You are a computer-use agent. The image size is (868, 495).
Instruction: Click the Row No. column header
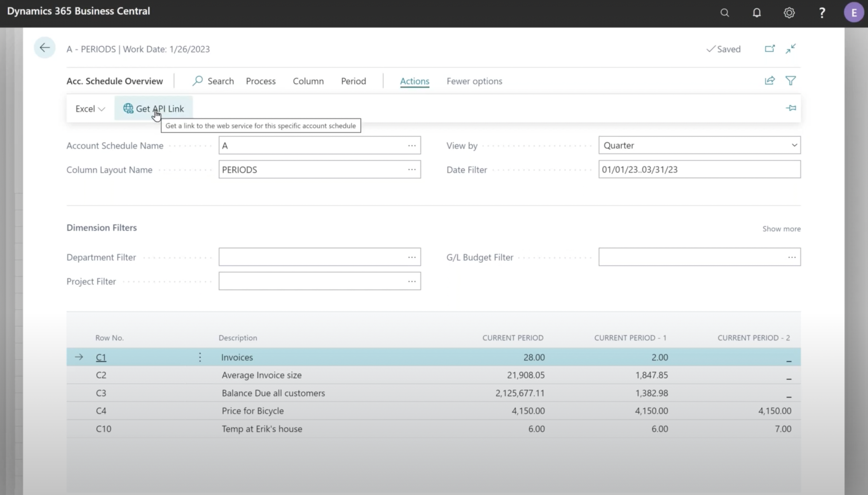point(110,338)
